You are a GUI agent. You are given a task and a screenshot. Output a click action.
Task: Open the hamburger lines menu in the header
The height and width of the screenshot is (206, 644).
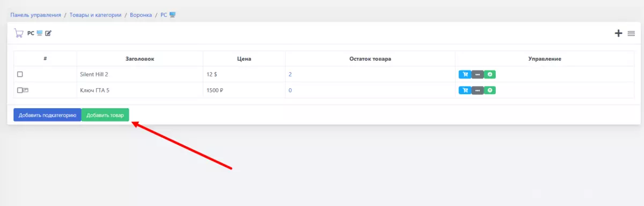(x=631, y=33)
